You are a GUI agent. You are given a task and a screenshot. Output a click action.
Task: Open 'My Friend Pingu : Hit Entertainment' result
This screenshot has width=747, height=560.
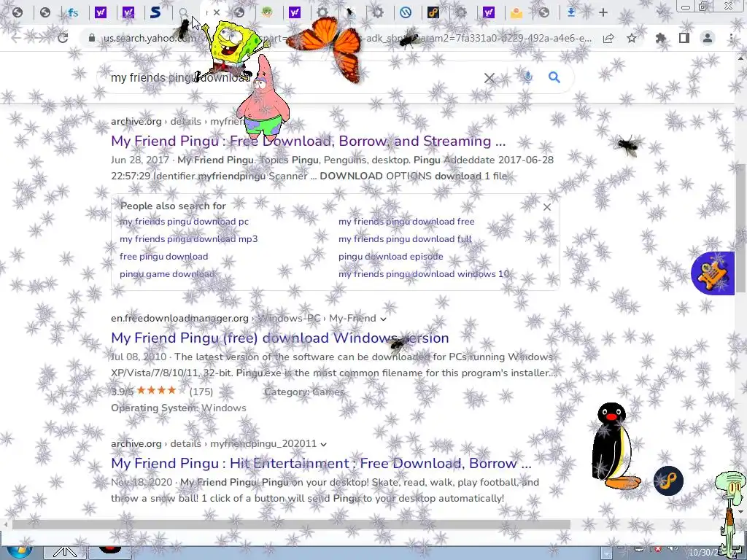[321, 463]
